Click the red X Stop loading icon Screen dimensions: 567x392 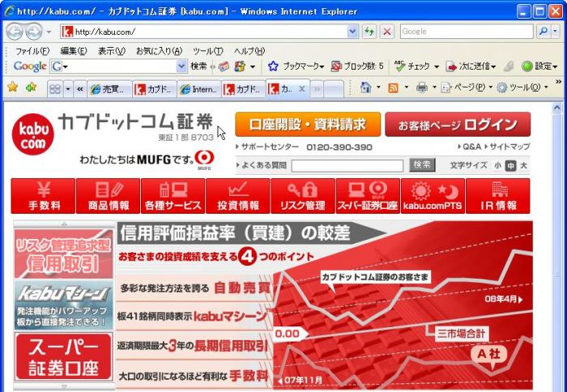click(387, 32)
